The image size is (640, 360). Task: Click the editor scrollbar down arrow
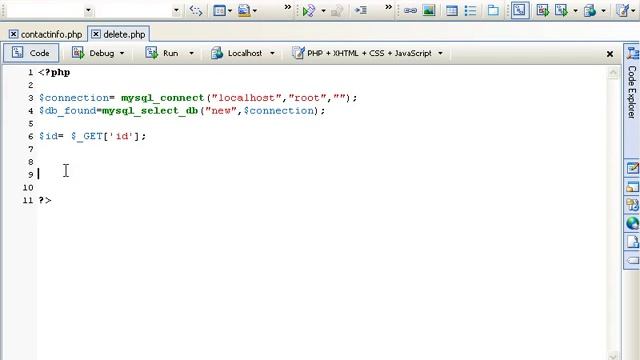(613, 356)
